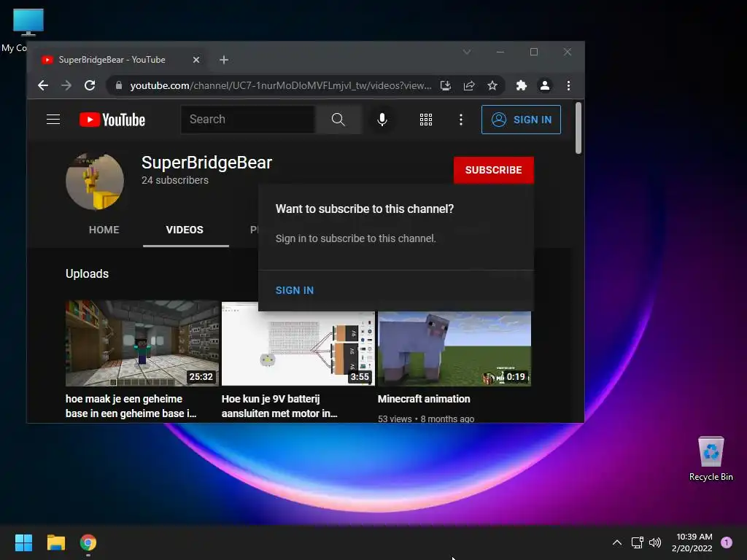This screenshot has height=560, width=747.
Task: Show hidden system tray icons chevron
Action: pyautogui.click(x=617, y=542)
